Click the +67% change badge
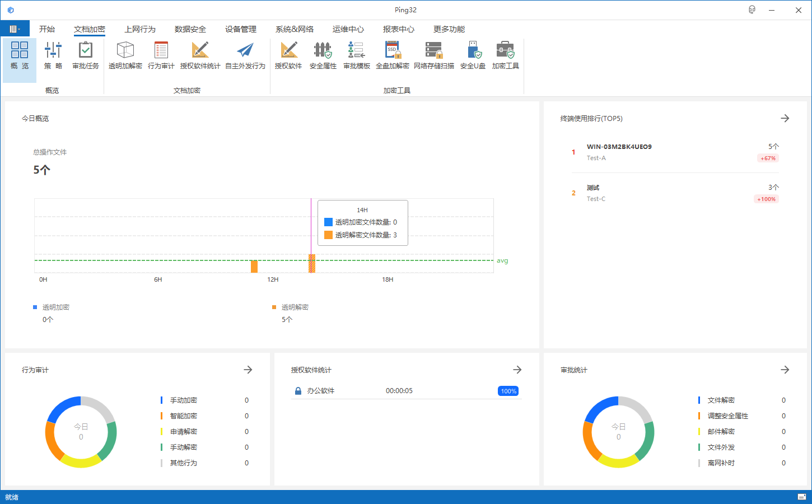812x504 pixels. [x=768, y=158]
